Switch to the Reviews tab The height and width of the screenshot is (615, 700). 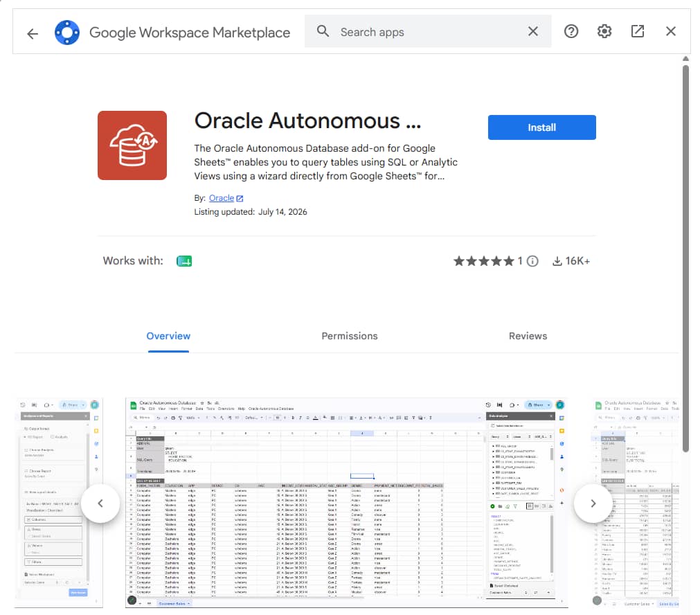pos(528,337)
